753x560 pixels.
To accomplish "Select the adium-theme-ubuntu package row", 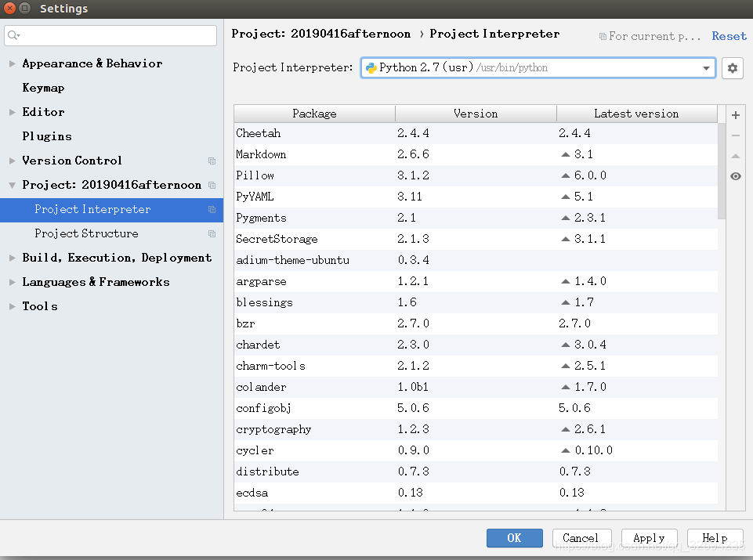I will click(x=476, y=260).
